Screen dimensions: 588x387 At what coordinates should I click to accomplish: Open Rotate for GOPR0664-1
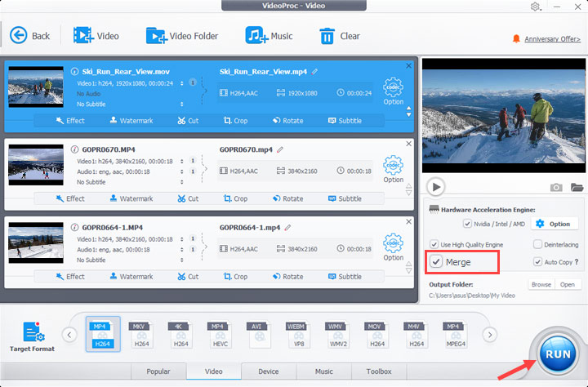288,277
